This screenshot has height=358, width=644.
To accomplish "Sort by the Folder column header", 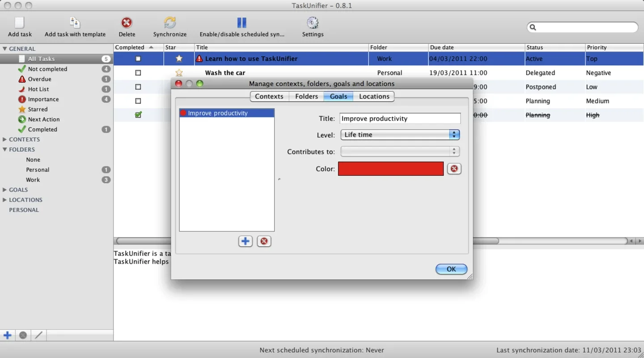I will (x=398, y=47).
